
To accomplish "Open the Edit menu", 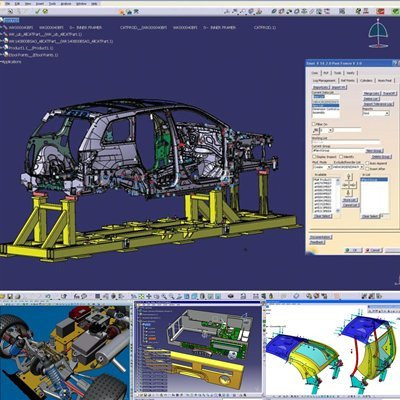I will pos(17,4).
